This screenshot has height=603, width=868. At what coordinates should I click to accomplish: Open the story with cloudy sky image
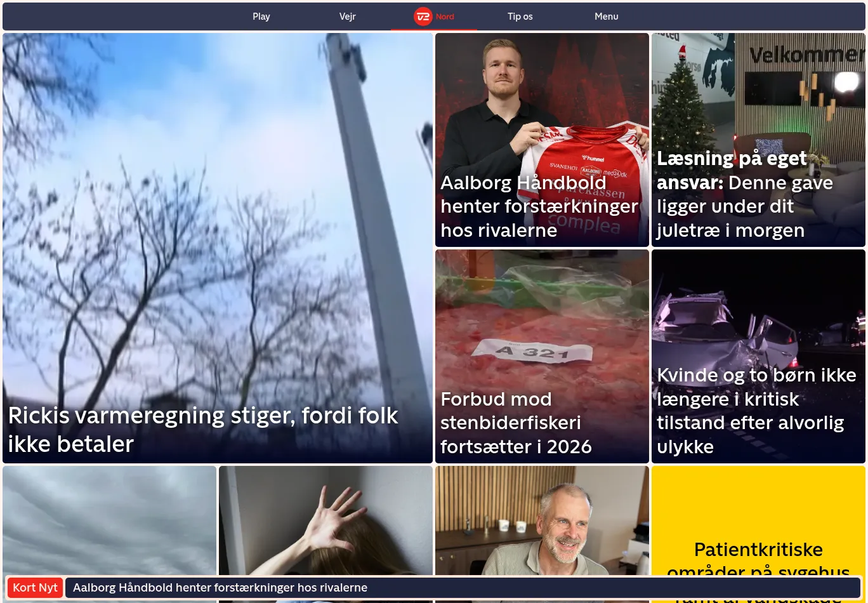(x=109, y=520)
